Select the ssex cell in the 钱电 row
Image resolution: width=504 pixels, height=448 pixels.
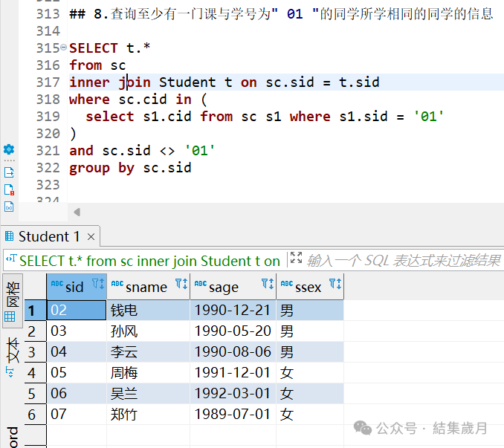[310, 311]
